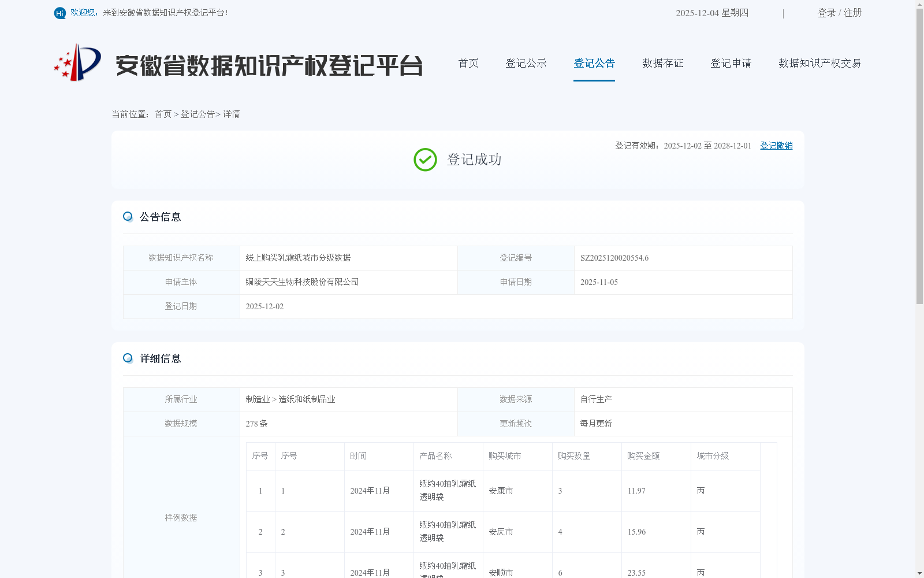Click the scrollbar down arrow
Screen dimensions: 924x578
tap(919, 574)
